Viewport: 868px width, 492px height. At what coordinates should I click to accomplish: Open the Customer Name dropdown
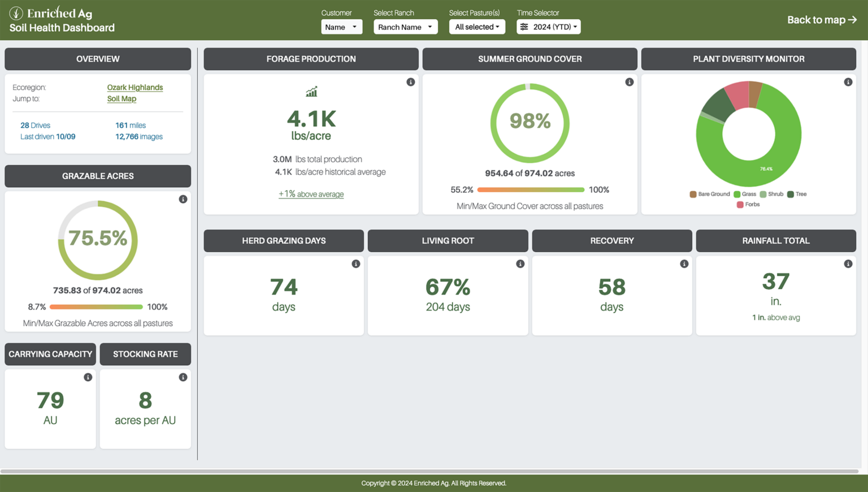click(341, 26)
